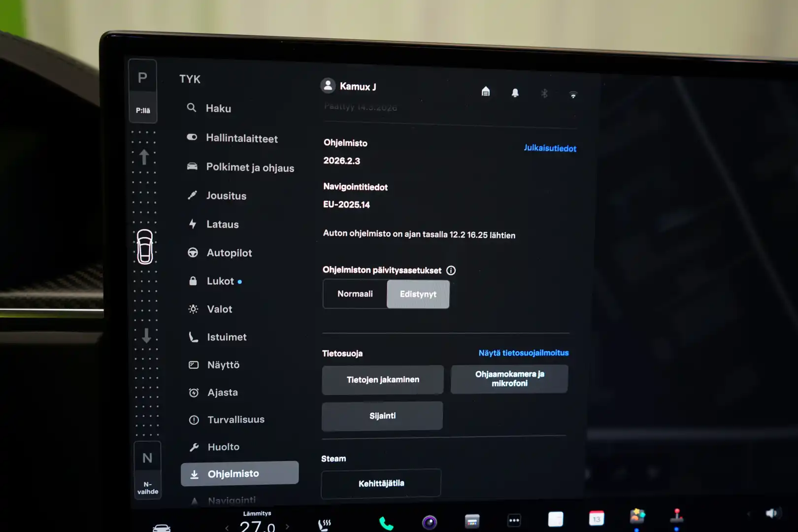The width and height of the screenshot is (798, 532).
Task: Open Näytä tietosuojailmoitus privacy notice
Action: point(524,353)
